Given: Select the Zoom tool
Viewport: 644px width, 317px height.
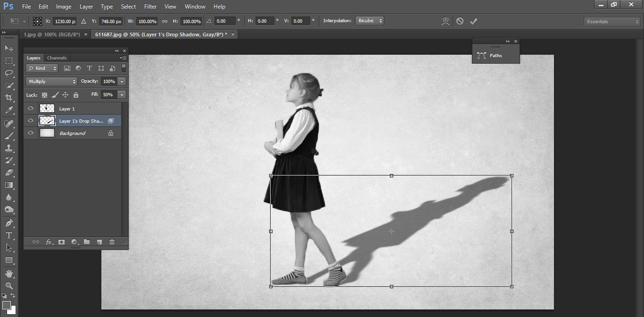Looking at the screenshot, I should click(8, 286).
